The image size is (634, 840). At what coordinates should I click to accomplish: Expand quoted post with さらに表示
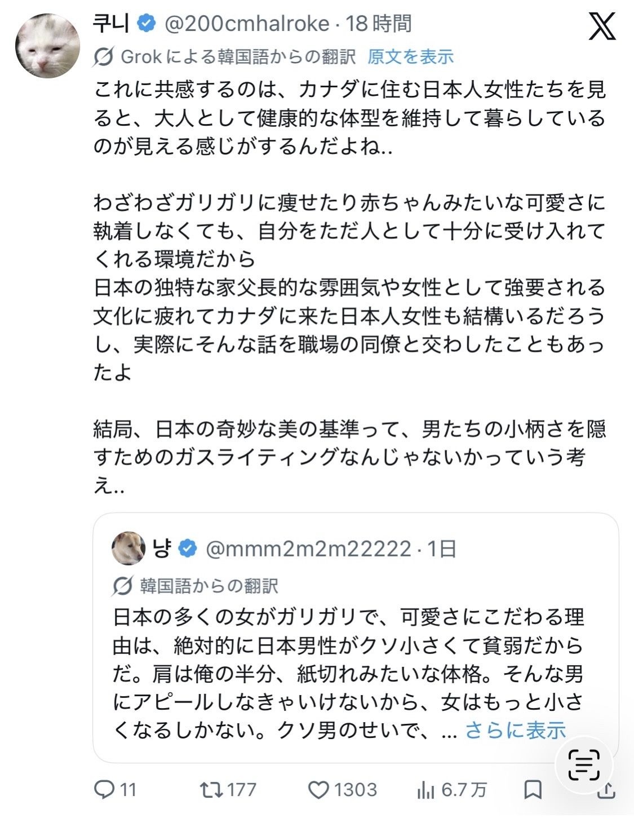[x=515, y=730]
